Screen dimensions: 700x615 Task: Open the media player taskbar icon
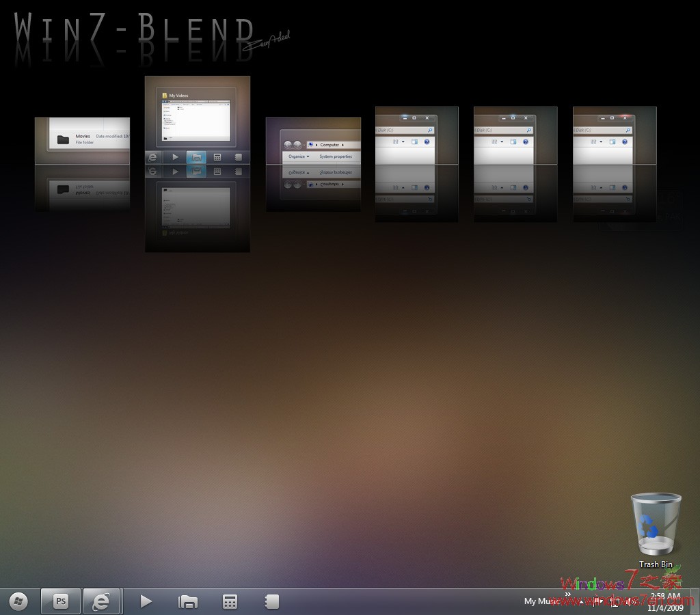click(145, 601)
